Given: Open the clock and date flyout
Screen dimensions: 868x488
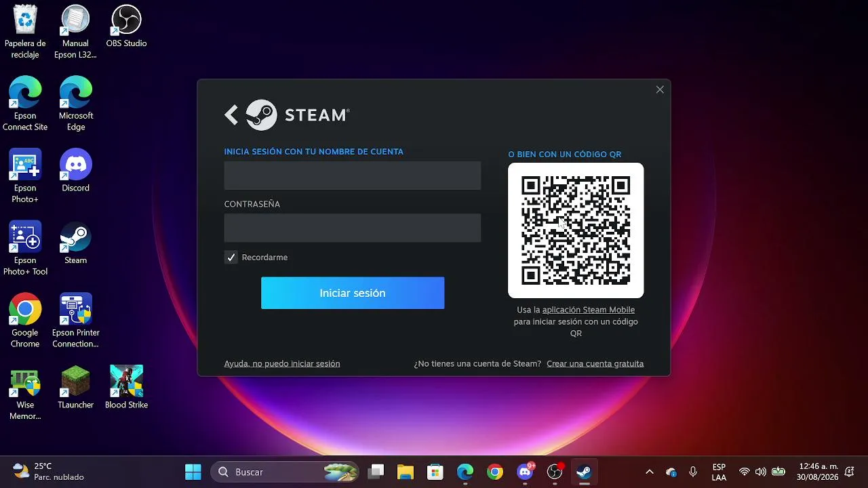Looking at the screenshot, I should click(x=818, y=472).
